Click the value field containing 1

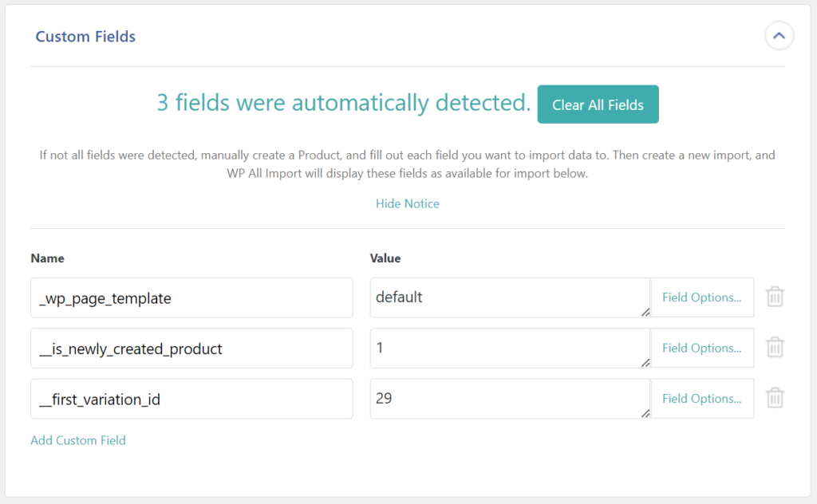(x=510, y=348)
